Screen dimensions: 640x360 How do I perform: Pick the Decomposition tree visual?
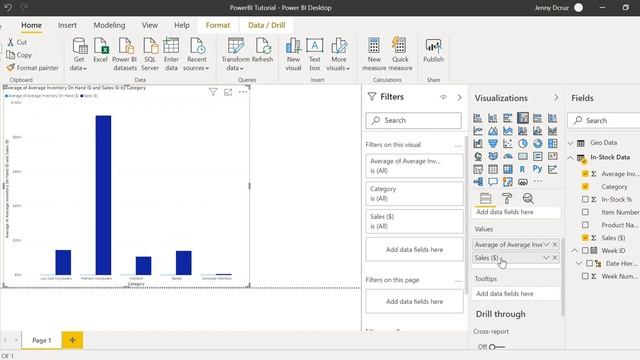pos(478,182)
